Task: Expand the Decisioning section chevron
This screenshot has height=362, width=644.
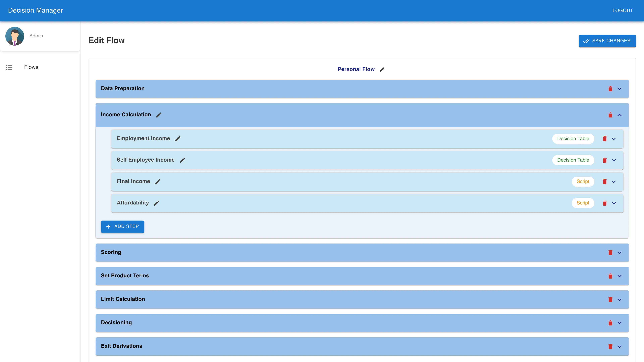Action: coord(620,323)
